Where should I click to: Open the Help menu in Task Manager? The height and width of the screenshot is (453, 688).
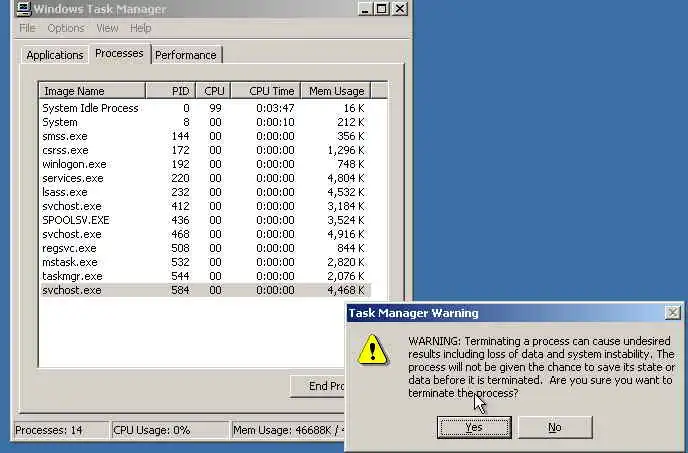point(140,28)
